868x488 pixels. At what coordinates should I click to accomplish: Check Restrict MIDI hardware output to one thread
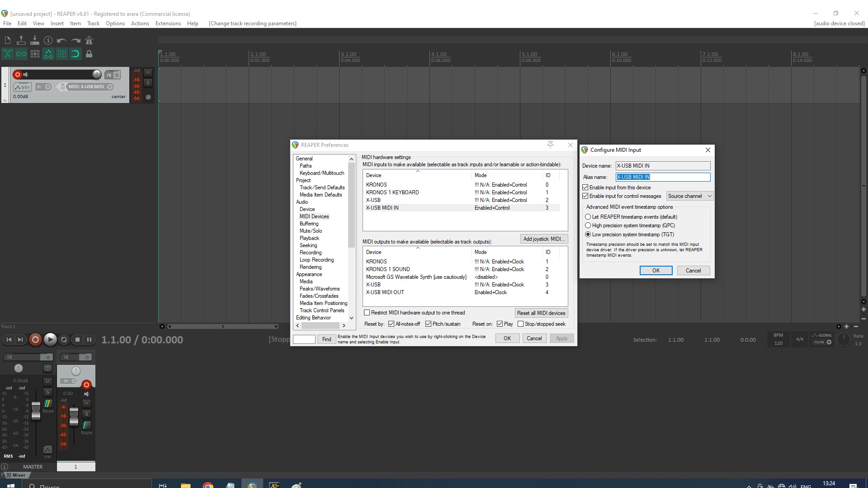click(x=367, y=313)
